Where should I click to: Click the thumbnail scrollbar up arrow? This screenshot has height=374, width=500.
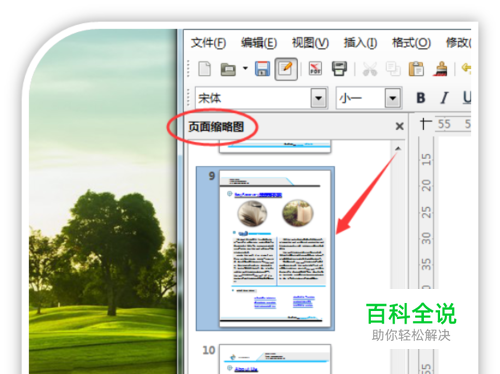pos(398,148)
